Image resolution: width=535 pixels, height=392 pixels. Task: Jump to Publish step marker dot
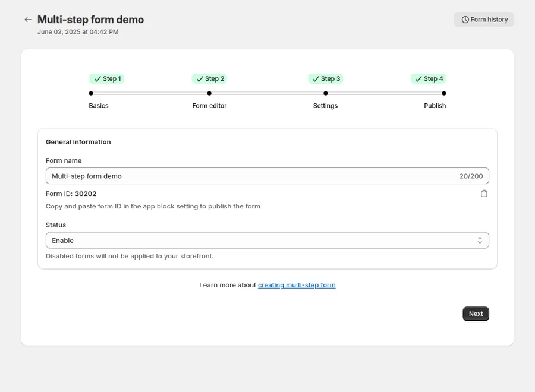[x=444, y=93]
